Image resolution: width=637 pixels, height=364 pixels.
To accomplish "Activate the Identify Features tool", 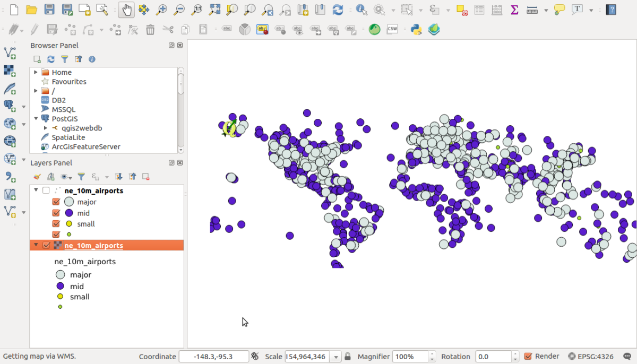I will [x=361, y=10].
